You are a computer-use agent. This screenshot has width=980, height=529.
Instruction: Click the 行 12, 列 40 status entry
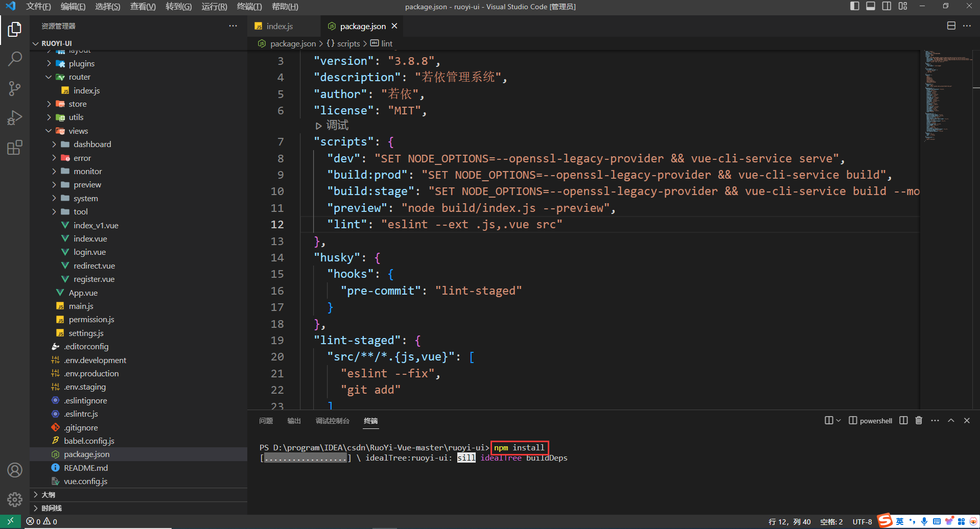coord(789,522)
